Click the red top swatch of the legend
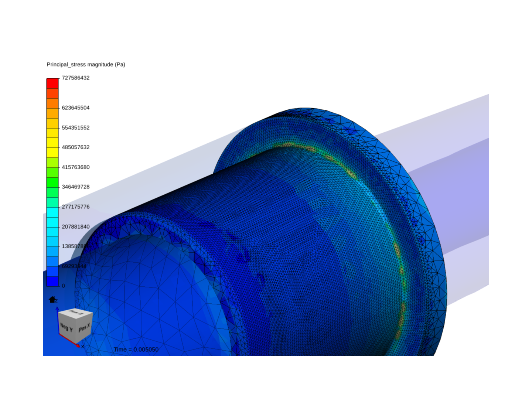Image resolution: width=532 pixels, height=399 pixels. click(52, 83)
